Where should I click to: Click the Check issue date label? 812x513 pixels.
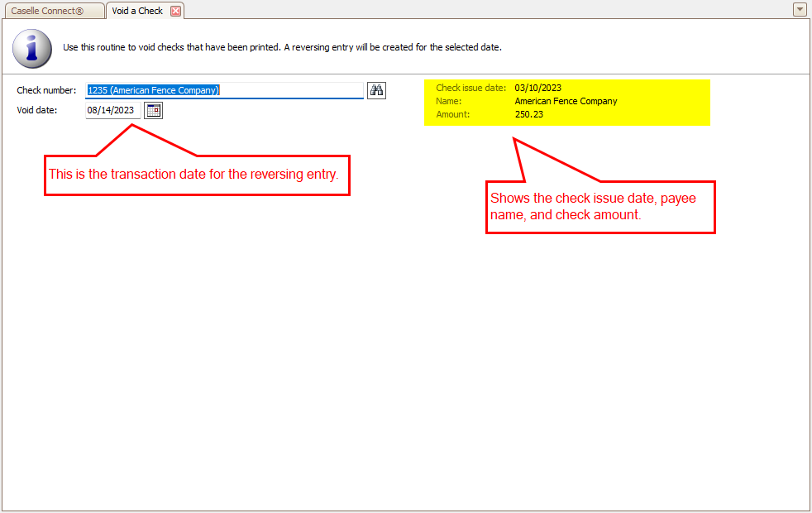point(470,88)
